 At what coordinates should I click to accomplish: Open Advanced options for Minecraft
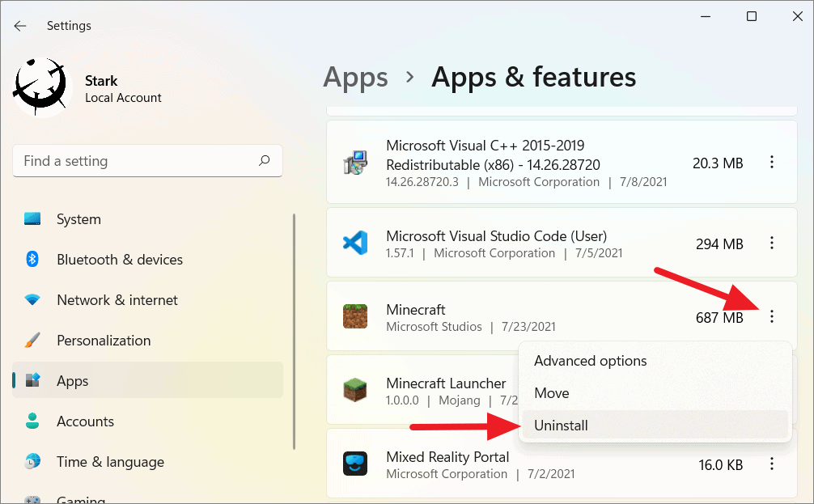coord(590,361)
